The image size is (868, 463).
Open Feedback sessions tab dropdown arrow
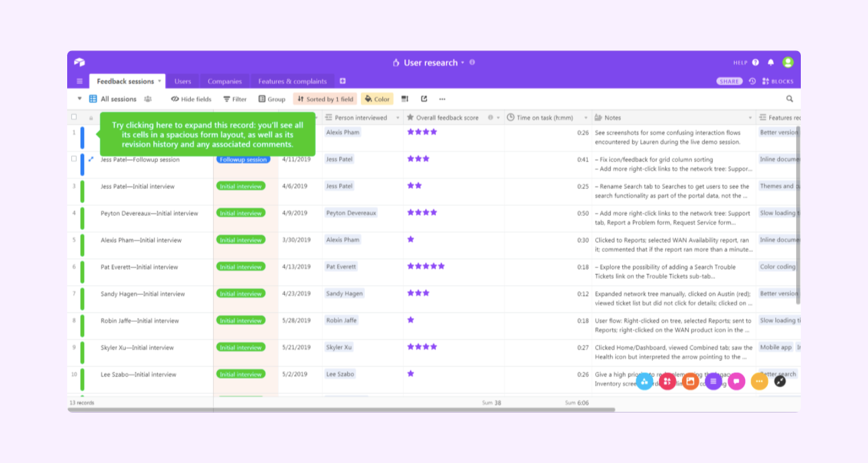point(160,81)
